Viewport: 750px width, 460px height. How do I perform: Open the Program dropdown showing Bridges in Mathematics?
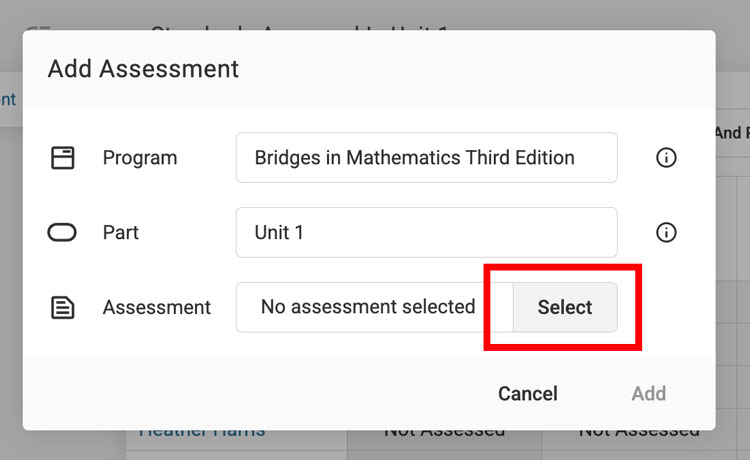coord(426,158)
